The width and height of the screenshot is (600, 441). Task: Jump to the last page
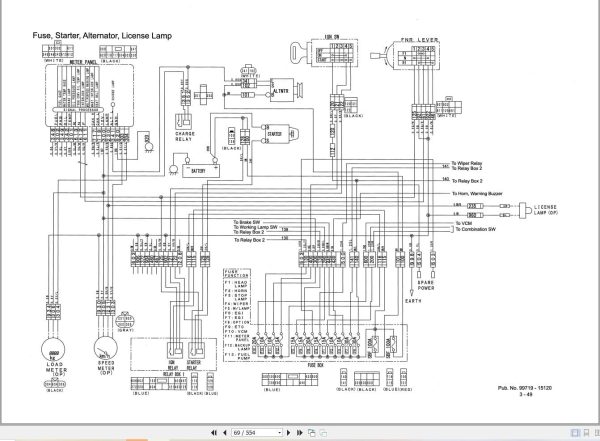[300, 433]
